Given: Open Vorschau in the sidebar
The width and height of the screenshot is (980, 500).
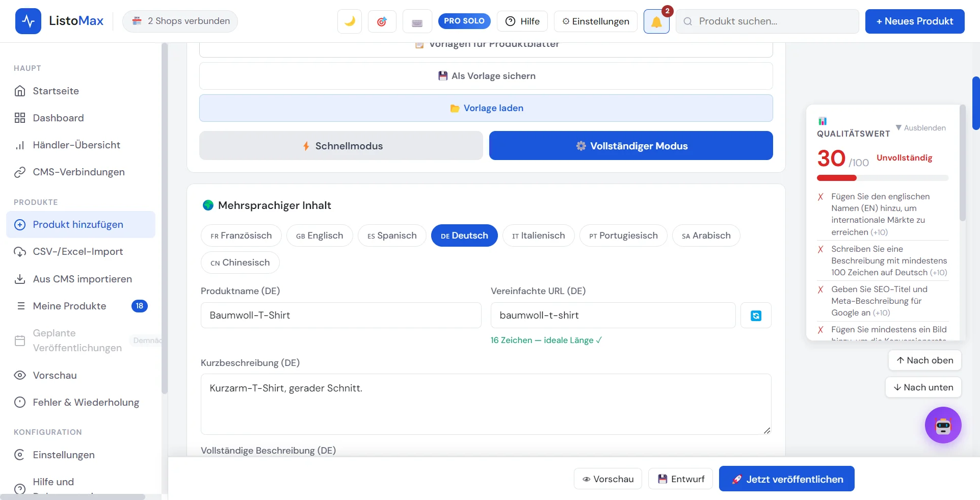Looking at the screenshot, I should click(81, 375).
